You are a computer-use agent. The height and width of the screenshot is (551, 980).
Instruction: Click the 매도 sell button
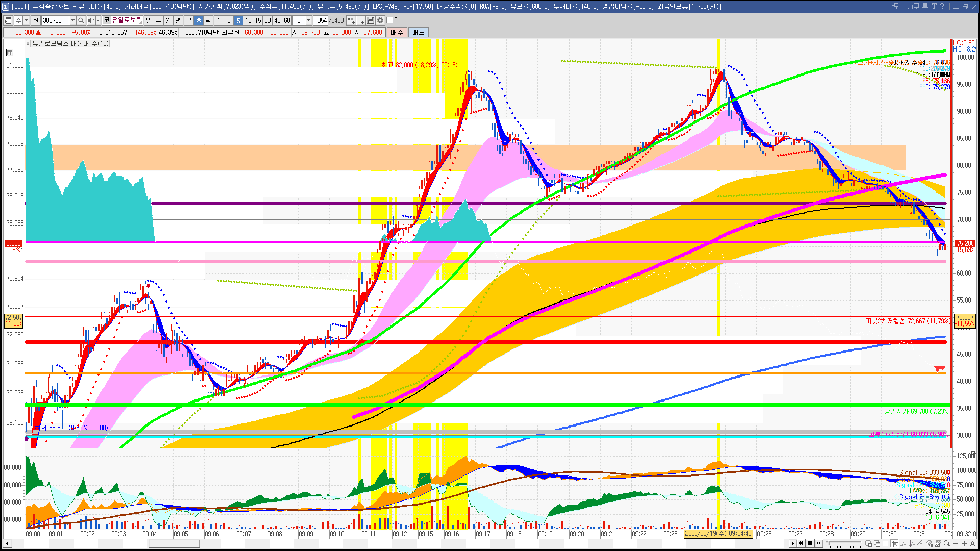click(418, 32)
